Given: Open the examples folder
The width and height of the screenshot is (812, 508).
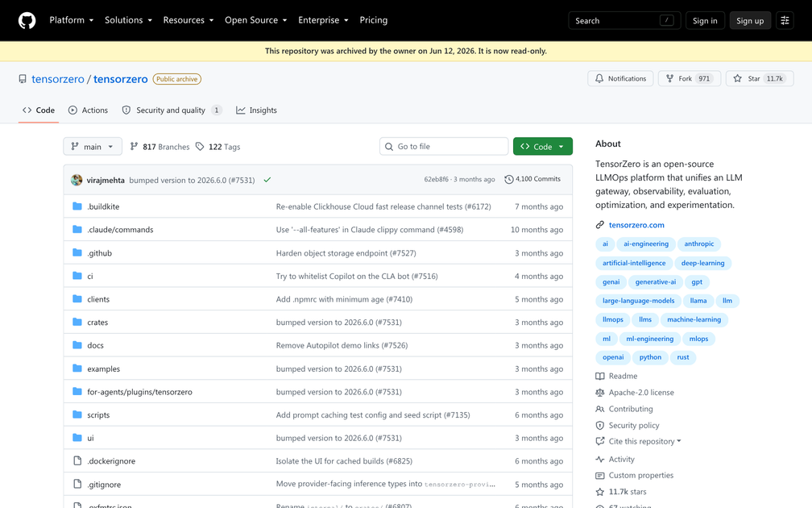Looking at the screenshot, I should pos(104,369).
